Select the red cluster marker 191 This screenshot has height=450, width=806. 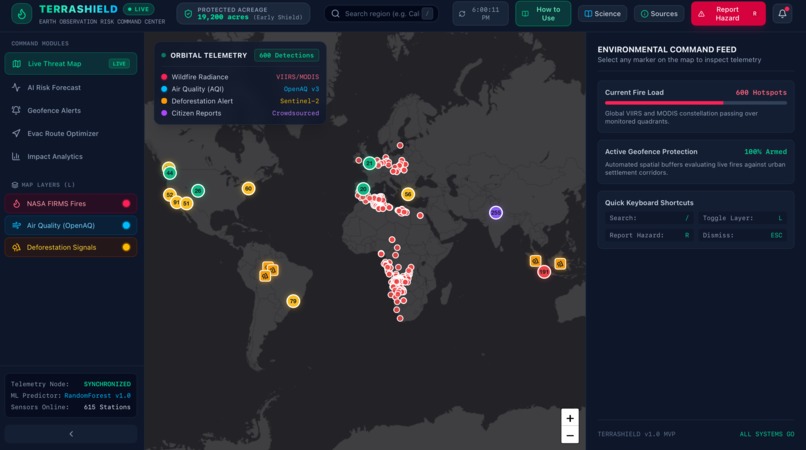pyautogui.click(x=544, y=272)
